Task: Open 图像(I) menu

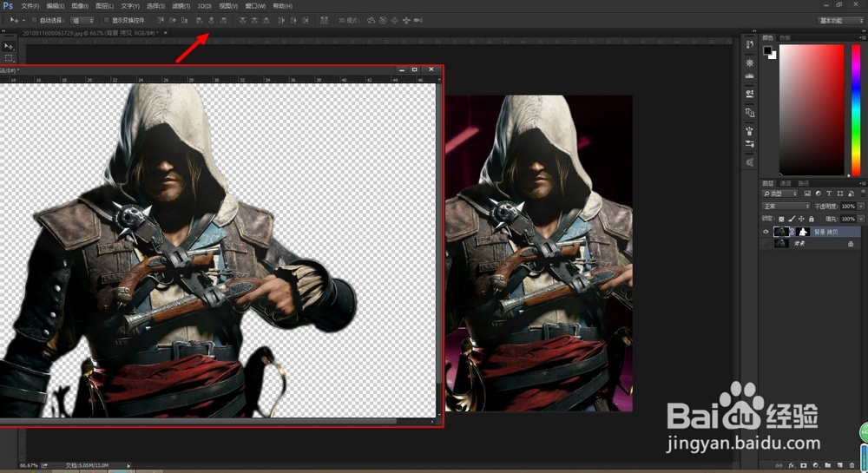Action: (x=80, y=6)
